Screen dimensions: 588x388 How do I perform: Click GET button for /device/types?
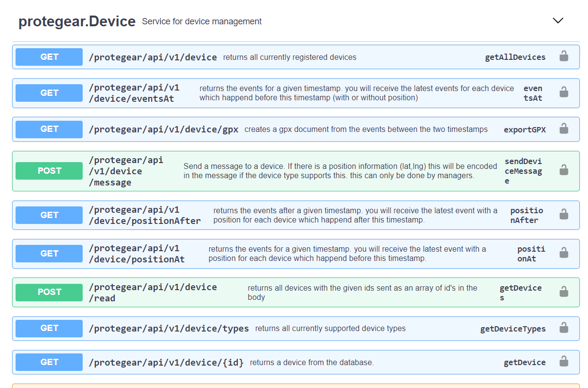click(49, 328)
